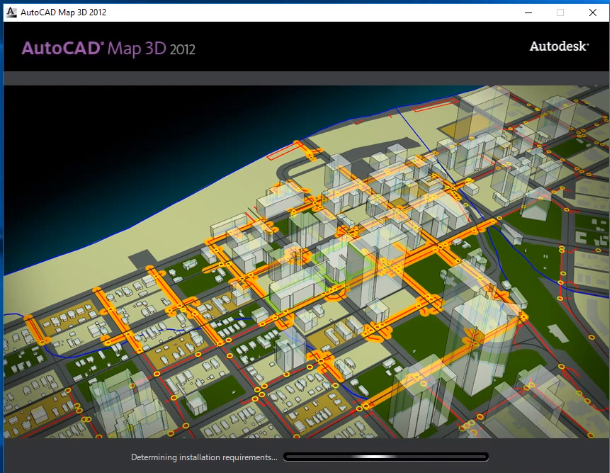
Task: Click the disabled maximize button
Action: click(560, 12)
